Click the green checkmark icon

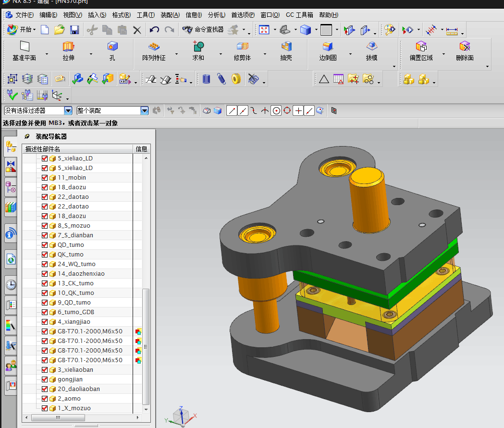[x=12, y=96]
